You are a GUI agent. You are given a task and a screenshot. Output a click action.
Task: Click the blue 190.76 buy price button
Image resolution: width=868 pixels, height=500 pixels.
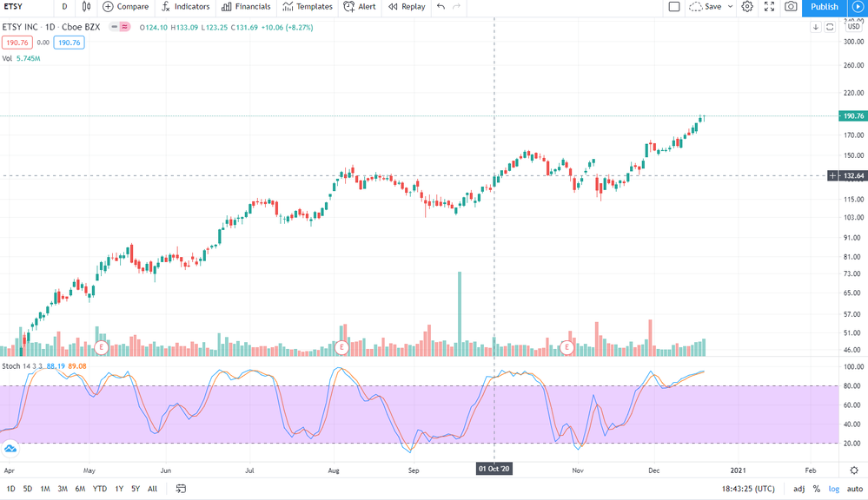click(70, 43)
